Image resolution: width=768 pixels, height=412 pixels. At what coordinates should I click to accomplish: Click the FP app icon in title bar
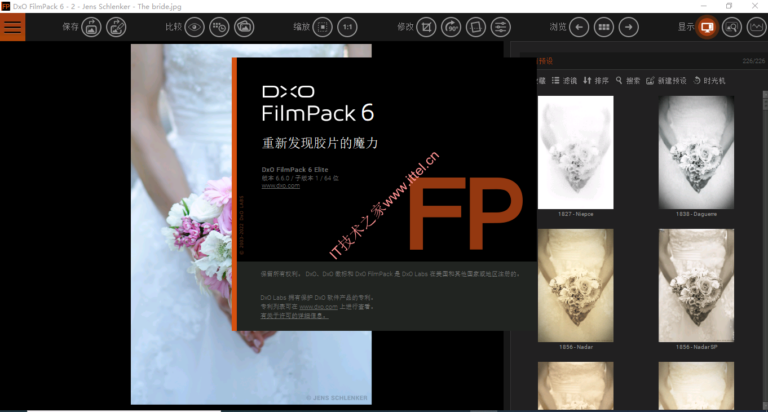5,6
